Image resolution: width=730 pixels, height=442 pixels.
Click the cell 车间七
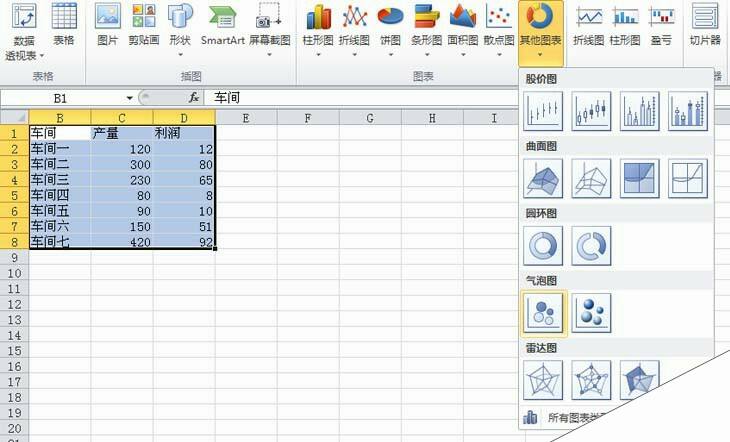click(x=60, y=242)
